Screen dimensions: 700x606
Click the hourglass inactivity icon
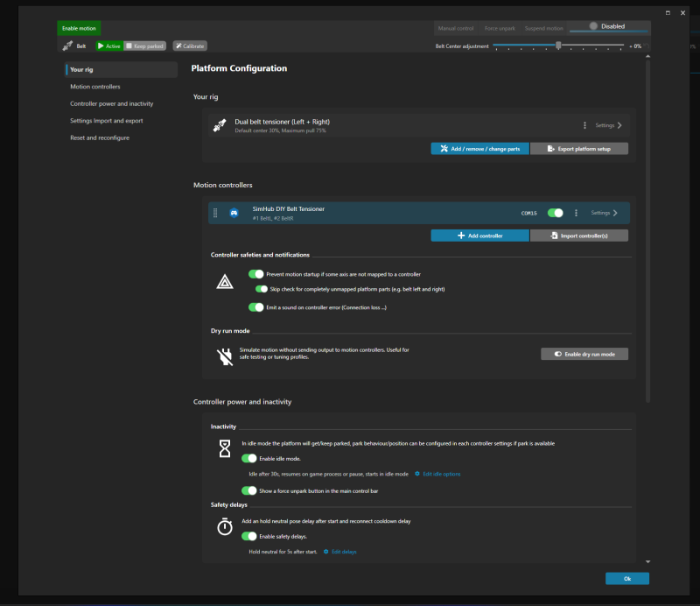(x=225, y=448)
